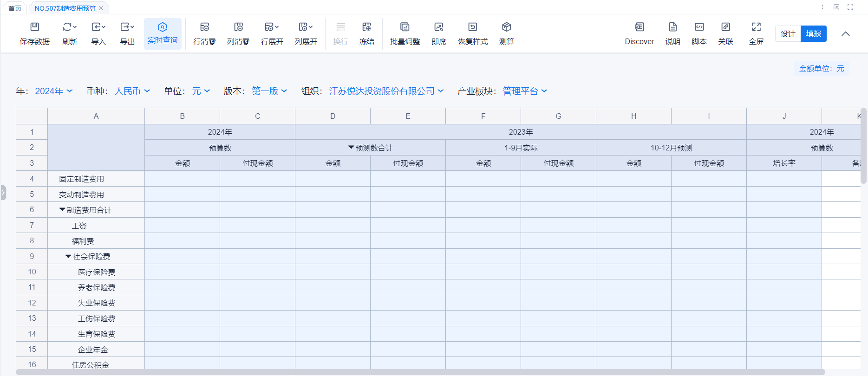
Task: Open the Discover panel icon
Action: 639,27
